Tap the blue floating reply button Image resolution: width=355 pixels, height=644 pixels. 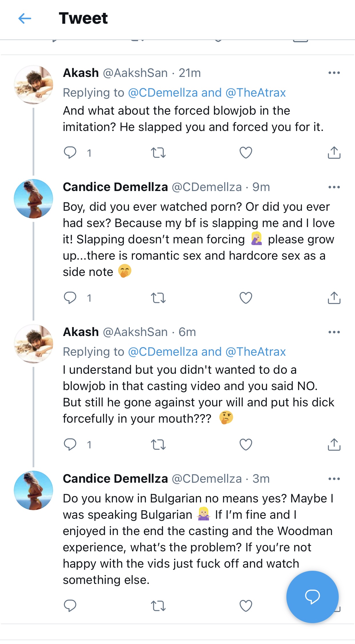coord(312,597)
